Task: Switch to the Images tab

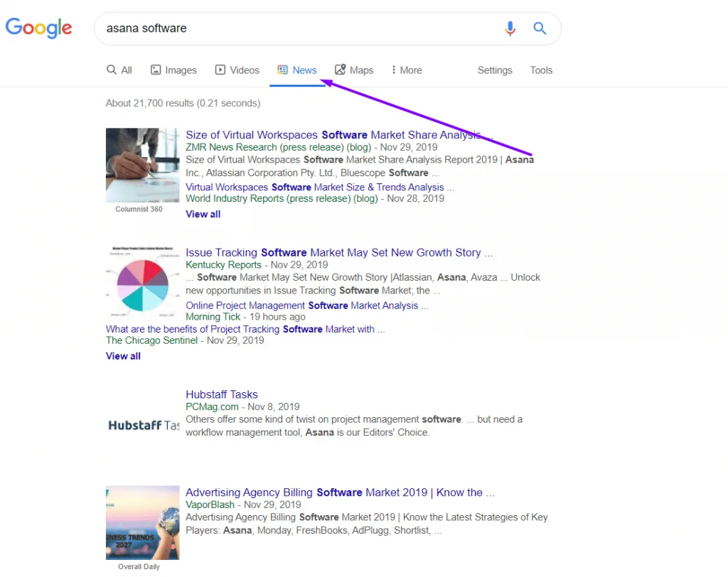Action: point(173,70)
